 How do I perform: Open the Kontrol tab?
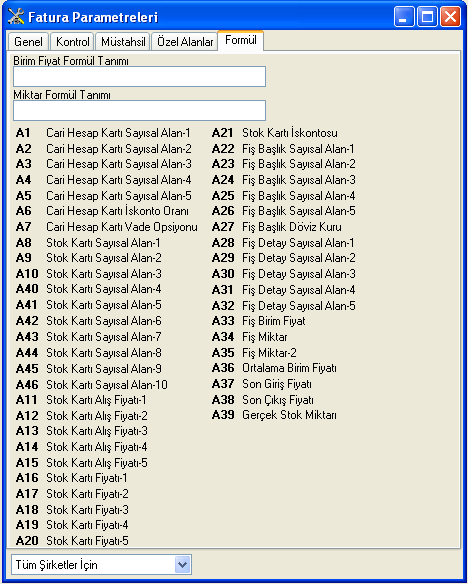coord(72,41)
